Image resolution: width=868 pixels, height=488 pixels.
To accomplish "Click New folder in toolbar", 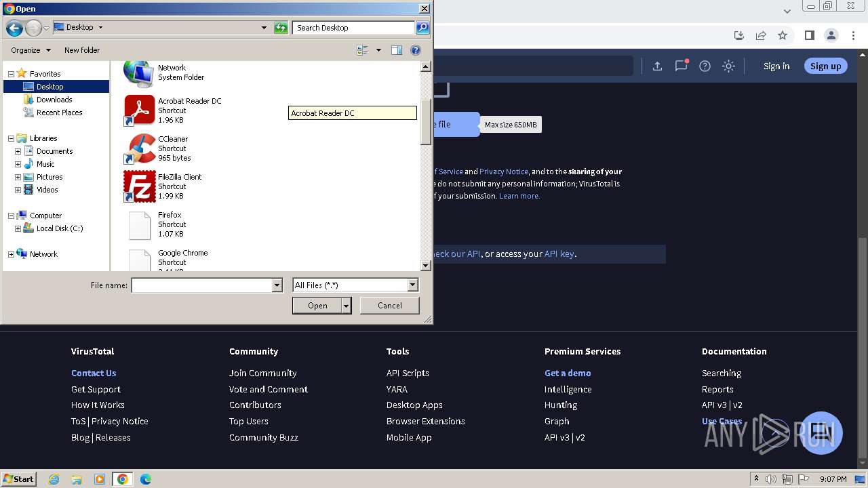I will click(82, 50).
